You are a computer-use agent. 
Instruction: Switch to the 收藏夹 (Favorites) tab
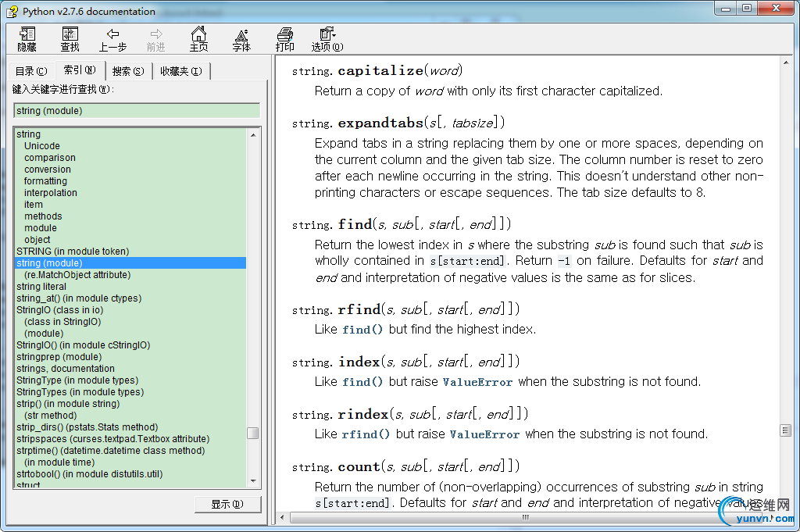coord(181,71)
